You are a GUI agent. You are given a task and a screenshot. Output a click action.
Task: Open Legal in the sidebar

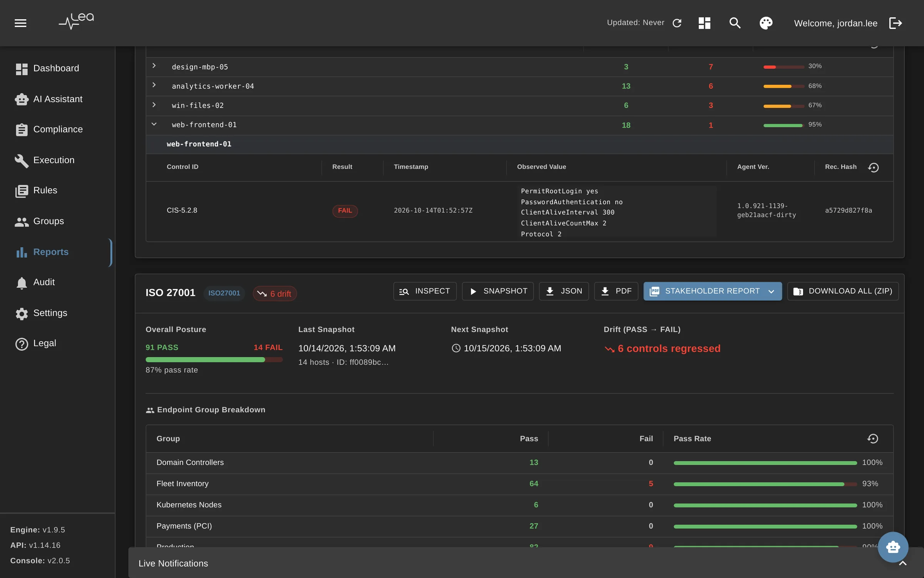(x=58, y=343)
